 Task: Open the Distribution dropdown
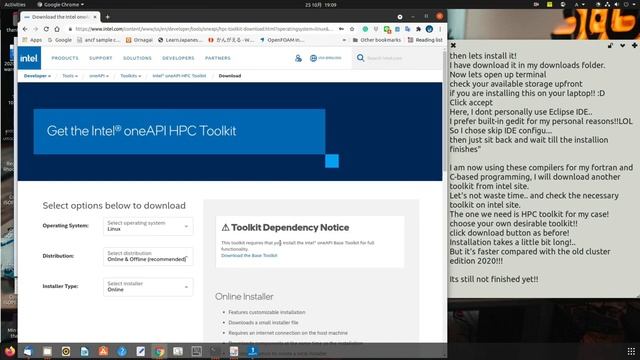(x=148, y=256)
